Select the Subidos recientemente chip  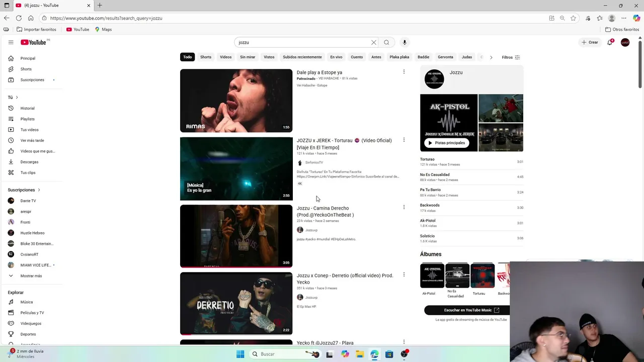(302, 57)
